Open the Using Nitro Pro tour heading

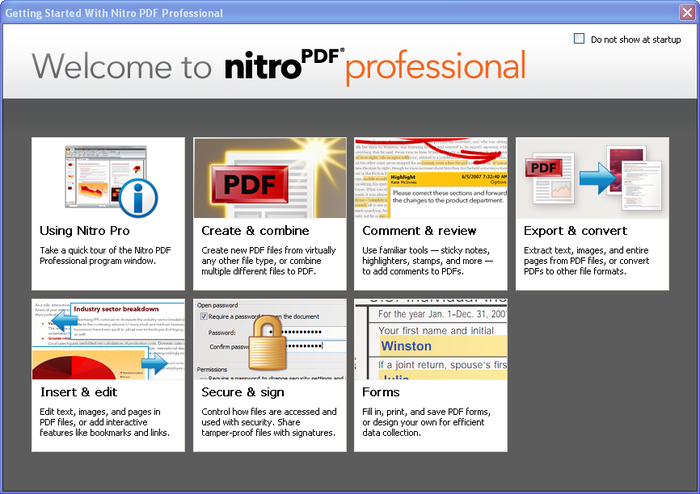[x=84, y=231]
